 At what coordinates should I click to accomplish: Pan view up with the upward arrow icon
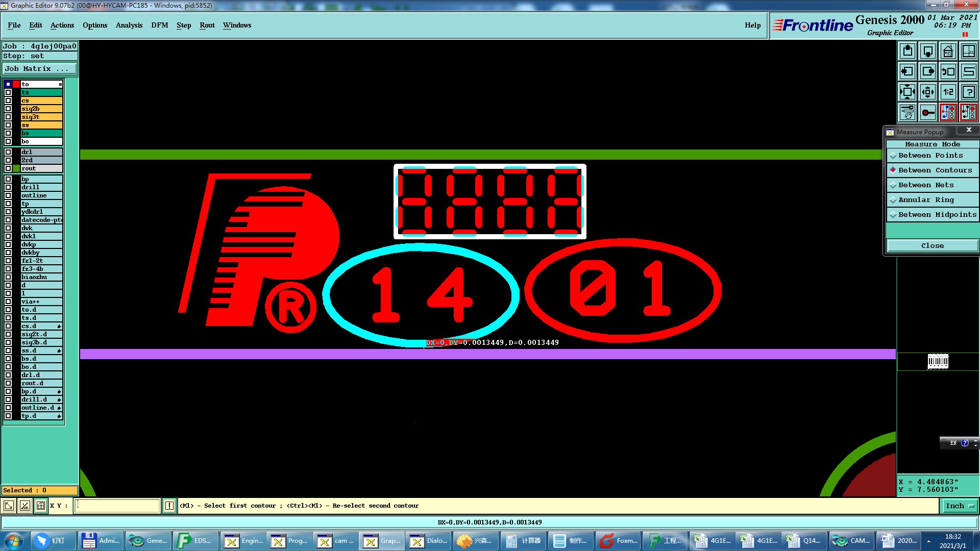point(908,51)
